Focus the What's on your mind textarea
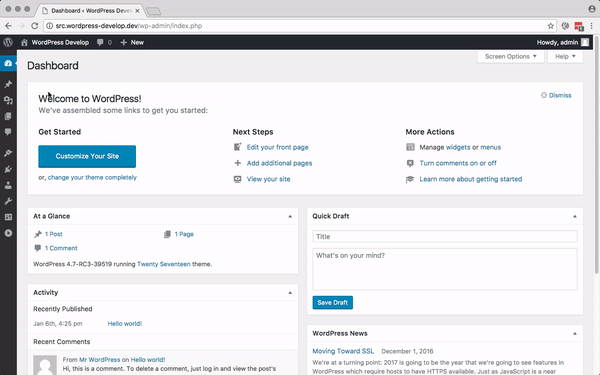Screen dimensions: 600x375 (x=445, y=269)
